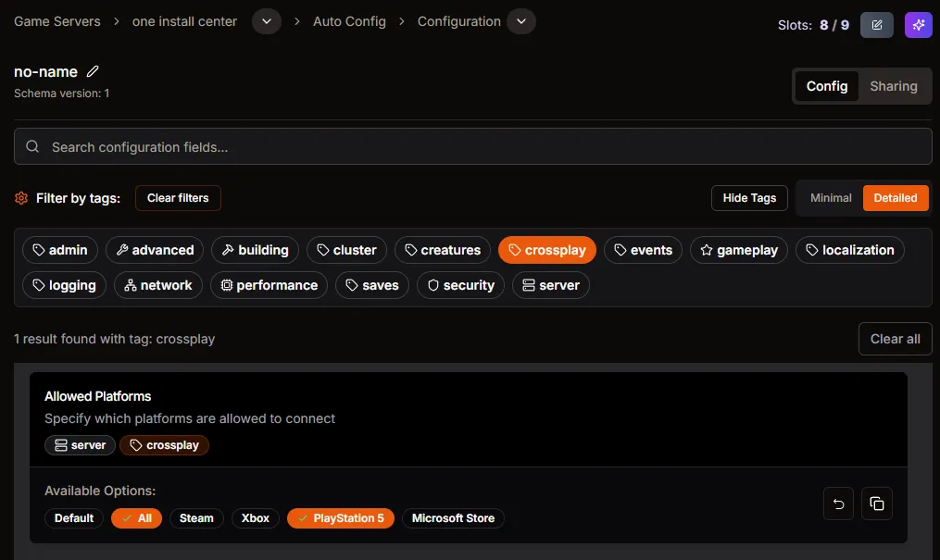Viewport: 940px width, 560px height.
Task: Select the security shield tag
Action: pyautogui.click(x=460, y=285)
